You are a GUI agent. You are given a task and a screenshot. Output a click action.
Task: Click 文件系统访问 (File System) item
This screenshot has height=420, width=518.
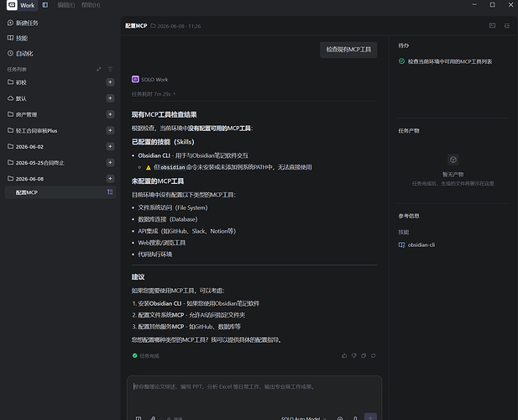pos(173,207)
